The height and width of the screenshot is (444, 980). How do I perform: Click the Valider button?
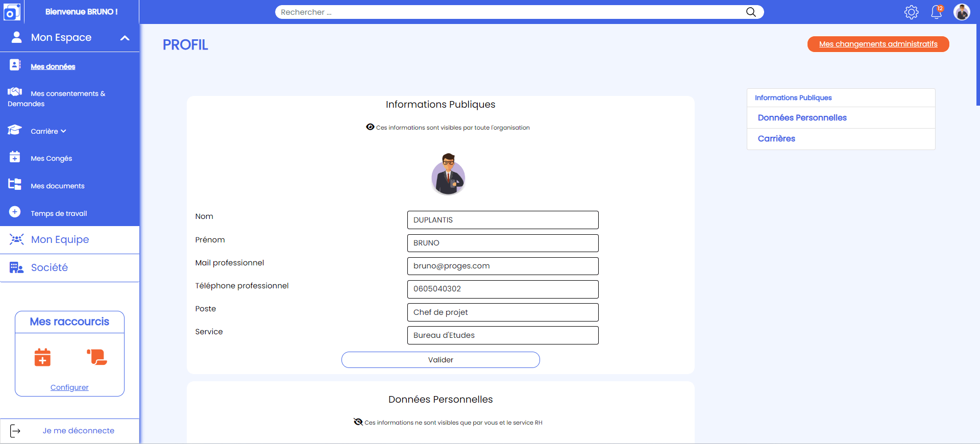pos(440,360)
